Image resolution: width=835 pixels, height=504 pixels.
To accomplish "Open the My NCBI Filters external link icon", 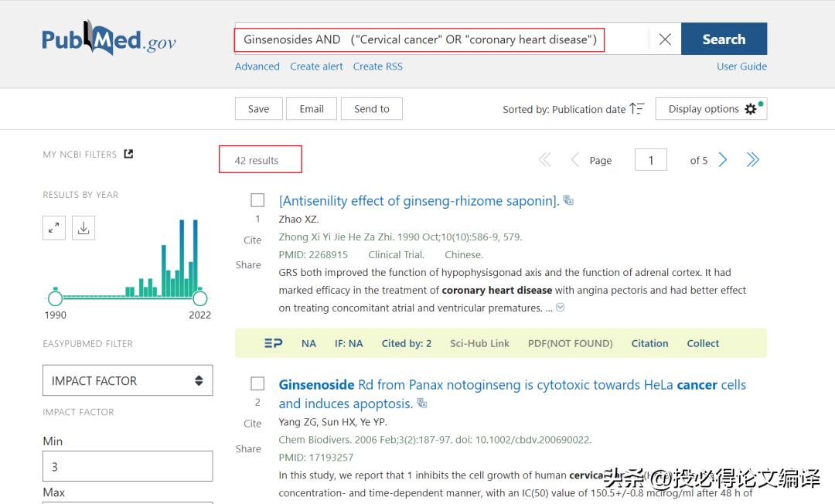I will point(128,154).
